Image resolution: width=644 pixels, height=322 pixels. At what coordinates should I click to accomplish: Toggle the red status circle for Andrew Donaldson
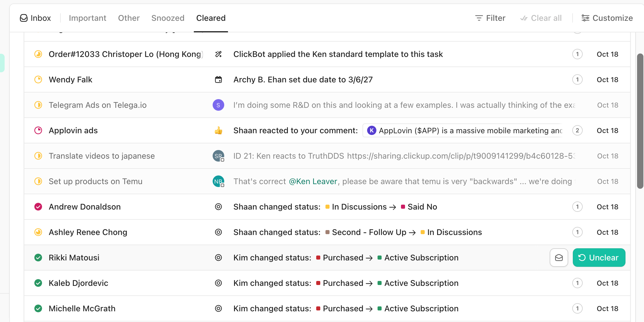38,207
